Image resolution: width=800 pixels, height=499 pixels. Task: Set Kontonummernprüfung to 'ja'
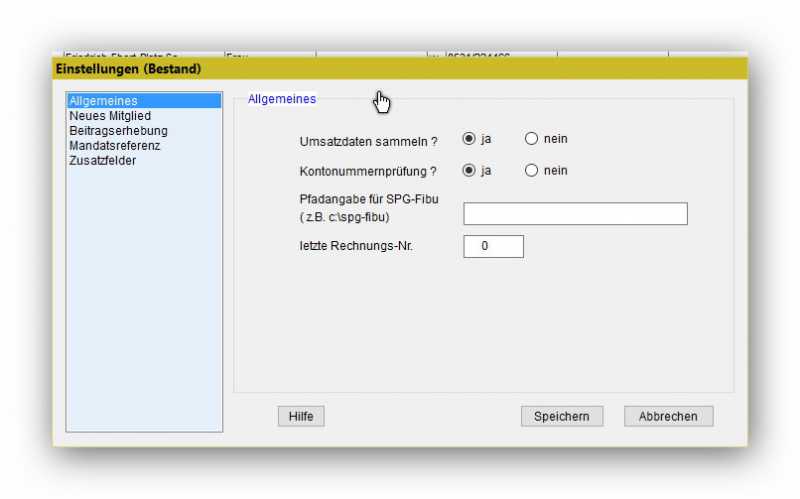[468, 171]
